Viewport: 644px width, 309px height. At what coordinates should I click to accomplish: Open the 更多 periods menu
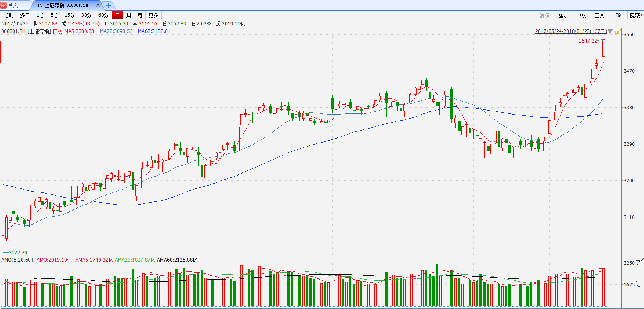point(153,15)
